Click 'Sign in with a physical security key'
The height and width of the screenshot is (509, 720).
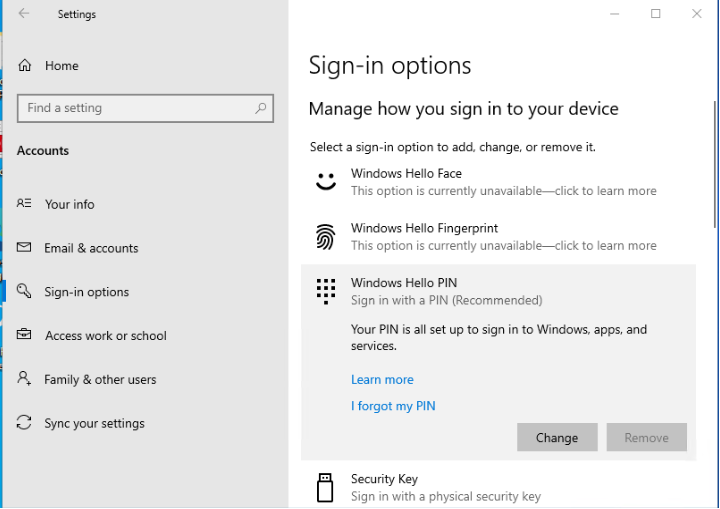click(446, 497)
